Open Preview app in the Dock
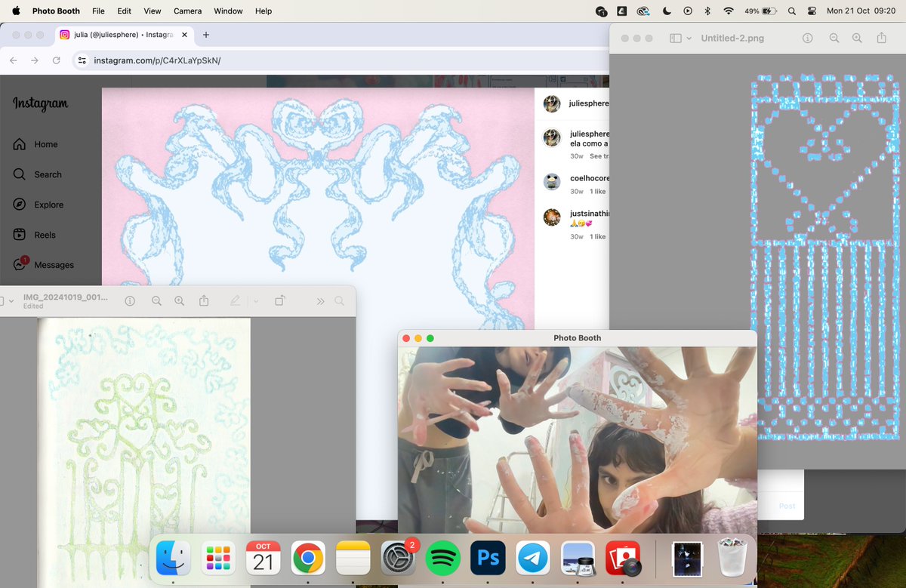Screen dimensions: 906x588 [578, 559]
